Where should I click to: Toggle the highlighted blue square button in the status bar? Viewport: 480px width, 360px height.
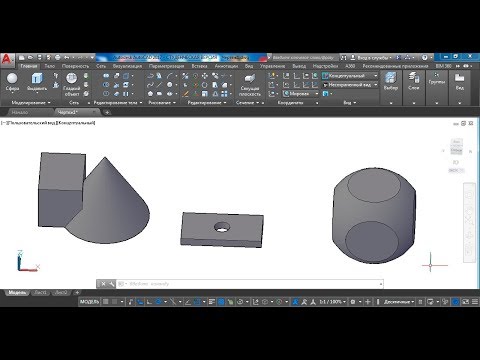(x=221, y=302)
